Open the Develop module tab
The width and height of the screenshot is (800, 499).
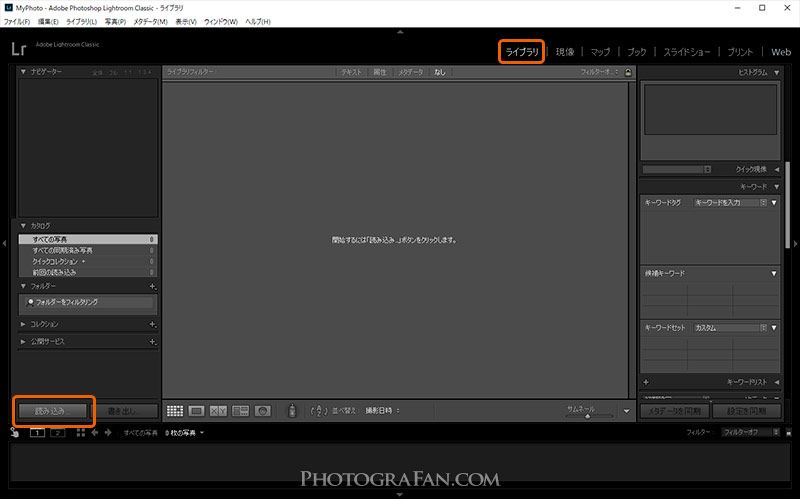click(x=565, y=52)
